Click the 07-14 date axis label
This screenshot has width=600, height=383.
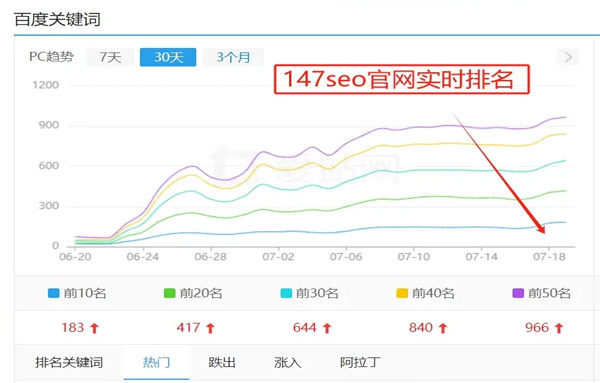click(x=481, y=257)
